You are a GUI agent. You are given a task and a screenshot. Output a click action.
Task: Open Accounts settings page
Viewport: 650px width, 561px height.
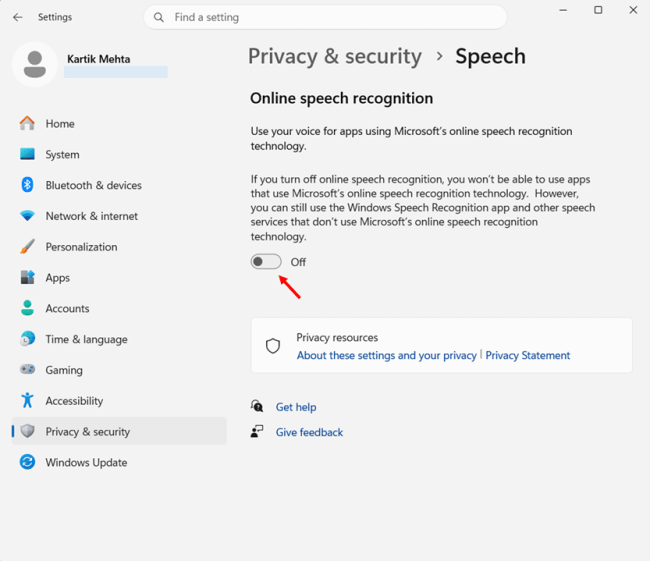pos(119,308)
